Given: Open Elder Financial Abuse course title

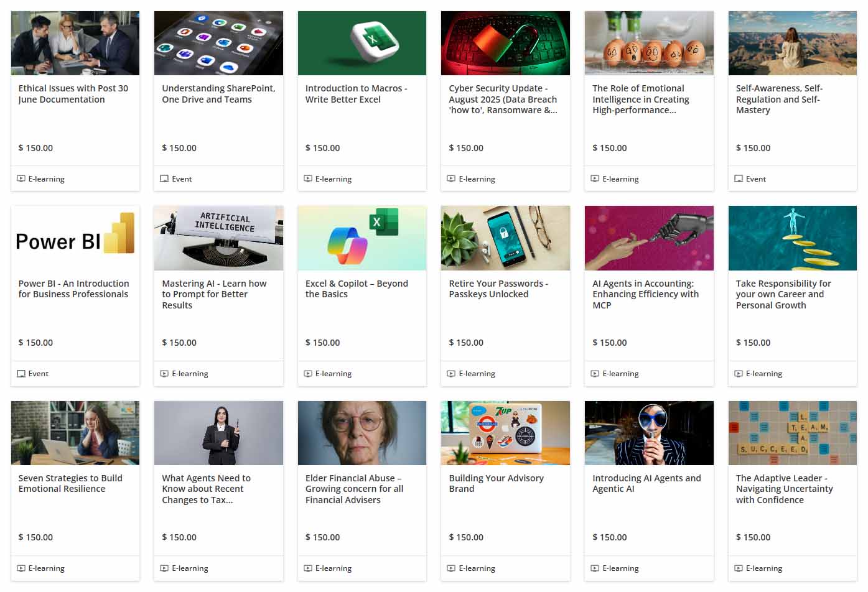Looking at the screenshot, I should (x=354, y=489).
